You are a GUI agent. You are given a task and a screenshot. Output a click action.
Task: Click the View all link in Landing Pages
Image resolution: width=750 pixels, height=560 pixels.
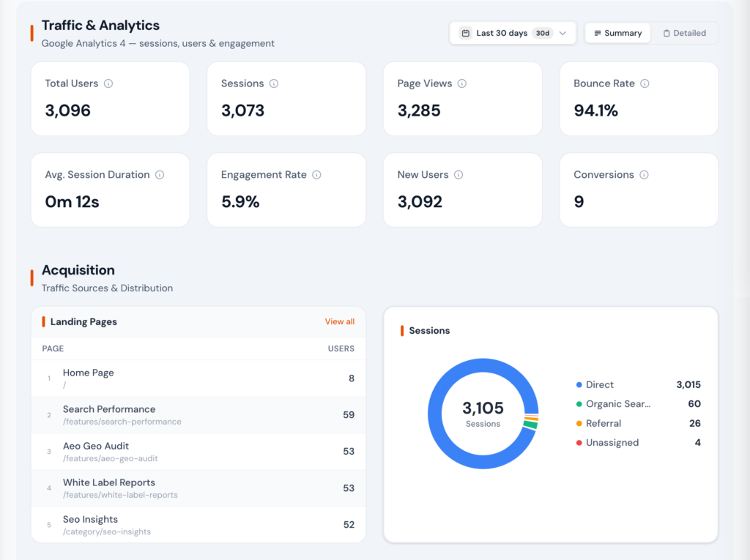point(340,321)
